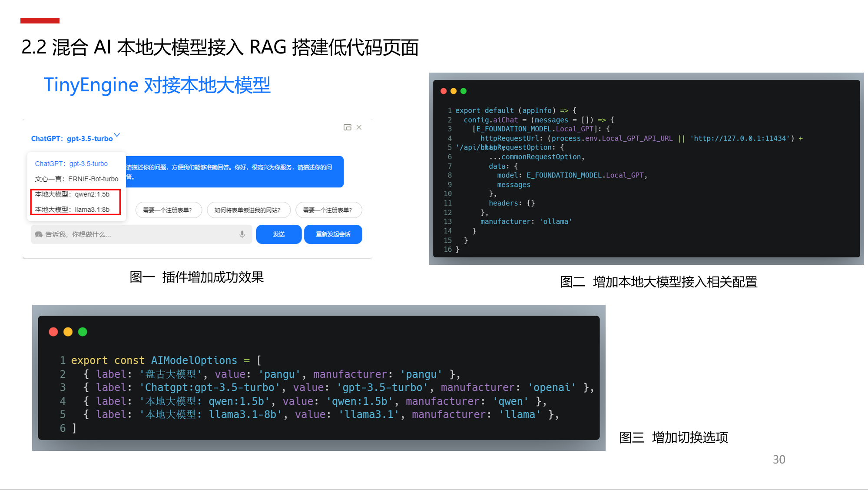The height and width of the screenshot is (490, 868).
Task: Click the red dot in lower code window
Action: pyautogui.click(x=53, y=332)
